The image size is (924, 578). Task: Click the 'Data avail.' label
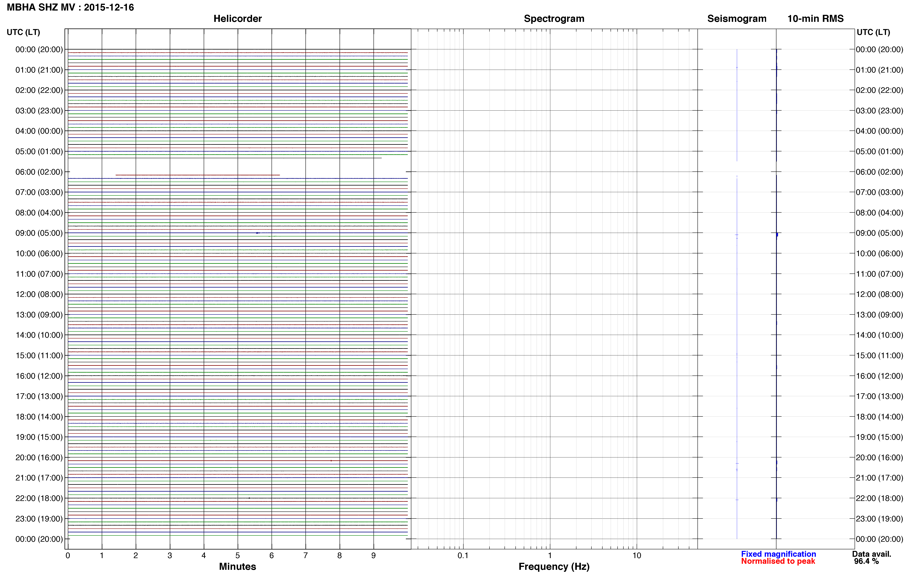872,554
